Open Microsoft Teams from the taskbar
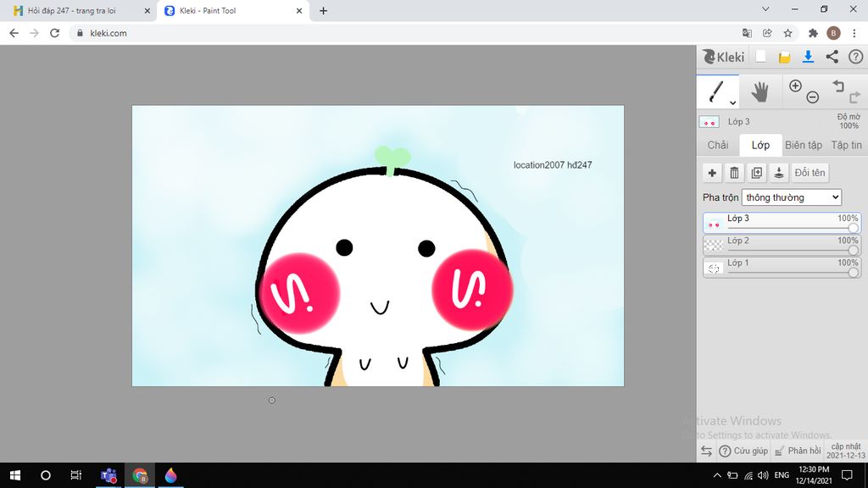868x488 pixels. click(x=108, y=475)
